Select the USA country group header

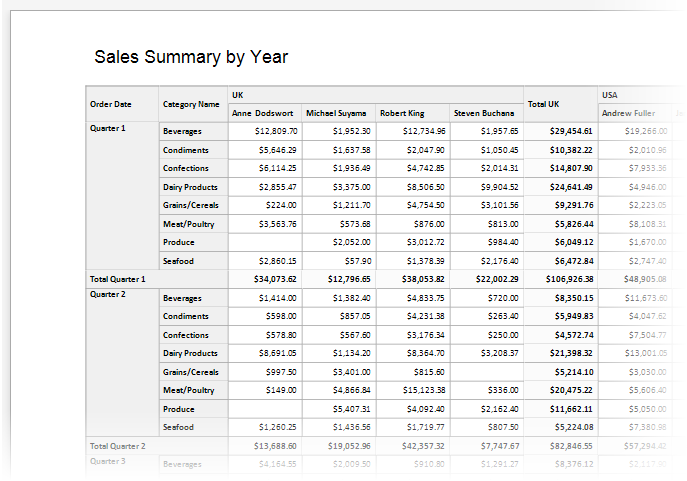(x=610, y=95)
